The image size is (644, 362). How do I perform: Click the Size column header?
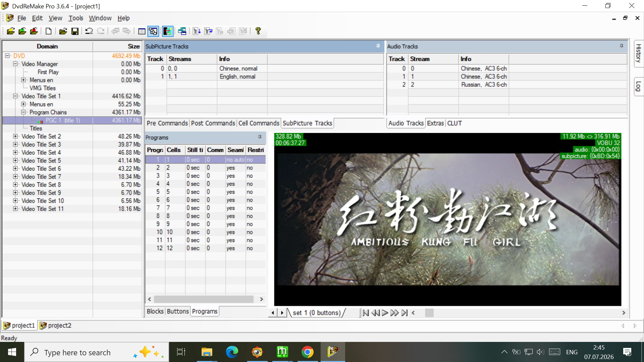[x=117, y=46]
